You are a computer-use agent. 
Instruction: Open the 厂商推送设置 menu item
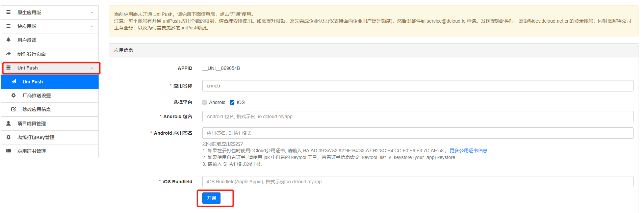click(x=36, y=96)
